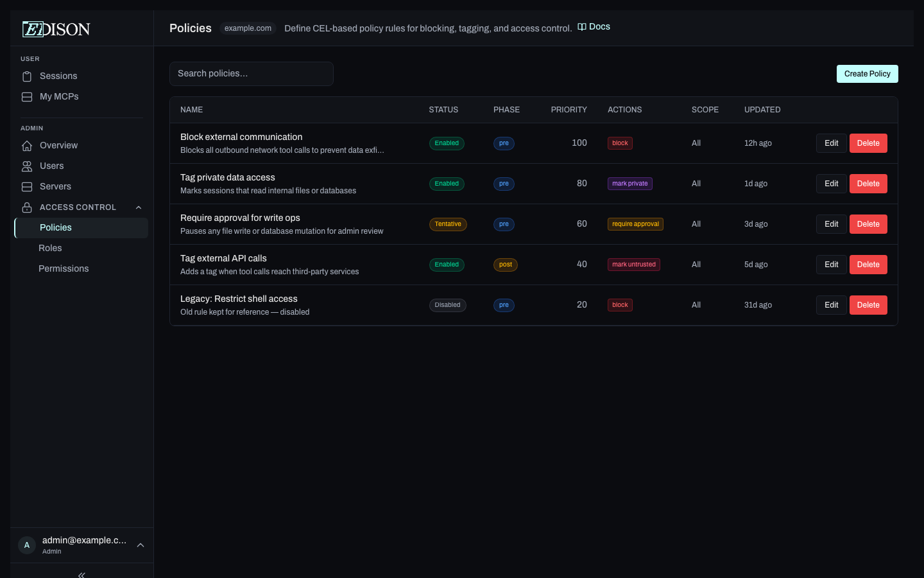Select the Users icon in the sidebar
The width and height of the screenshot is (924, 578).
(x=26, y=166)
